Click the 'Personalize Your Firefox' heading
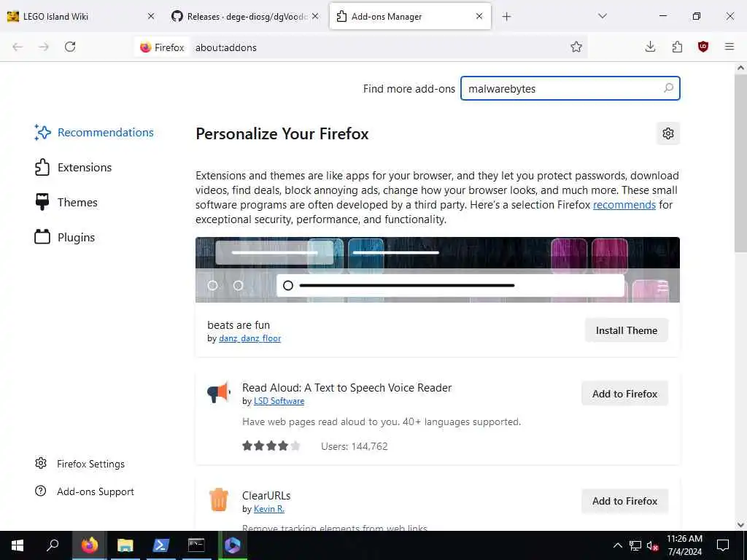Screen dimensions: 747x560 point(282,134)
